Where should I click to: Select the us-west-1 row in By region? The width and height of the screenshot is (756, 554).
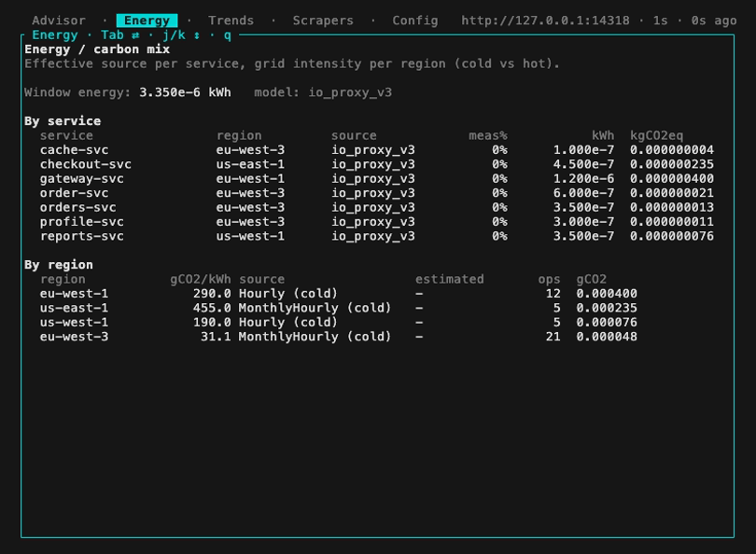pos(339,323)
